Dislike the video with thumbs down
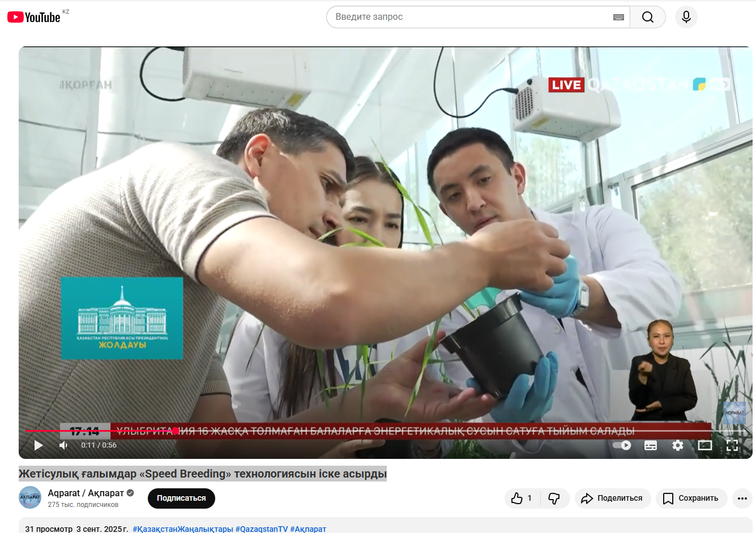This screenshot has height=533, width=756. tap(554, 498)
